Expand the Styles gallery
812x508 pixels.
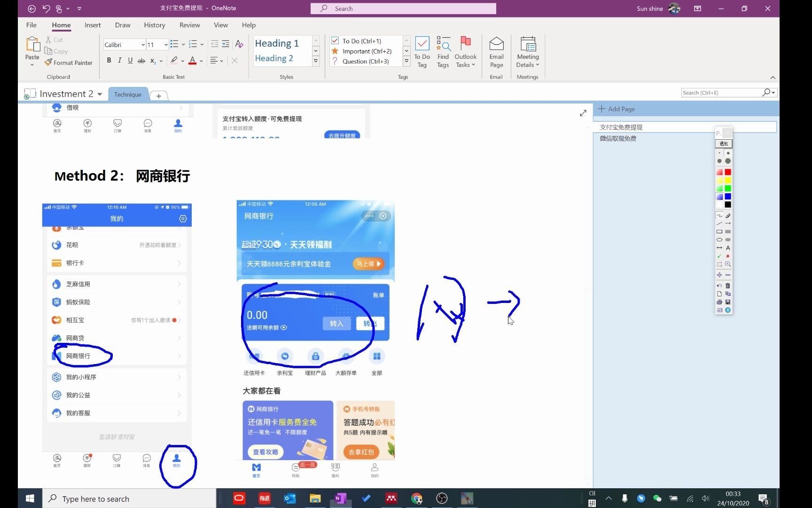316,61
